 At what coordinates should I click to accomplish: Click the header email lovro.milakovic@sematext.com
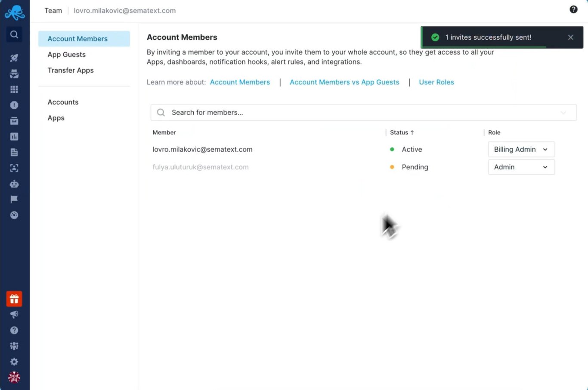coord(125,11)
